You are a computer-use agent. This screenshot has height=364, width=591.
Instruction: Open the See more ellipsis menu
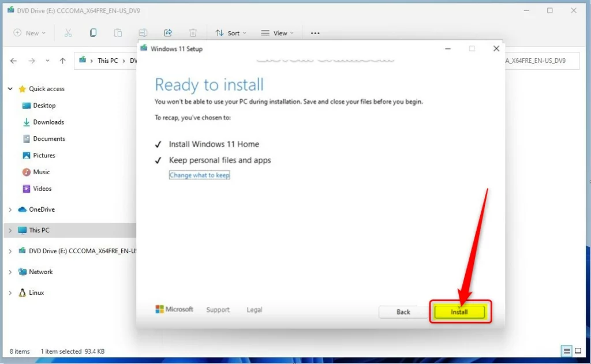pyautogui.click(x=315, y=33)
